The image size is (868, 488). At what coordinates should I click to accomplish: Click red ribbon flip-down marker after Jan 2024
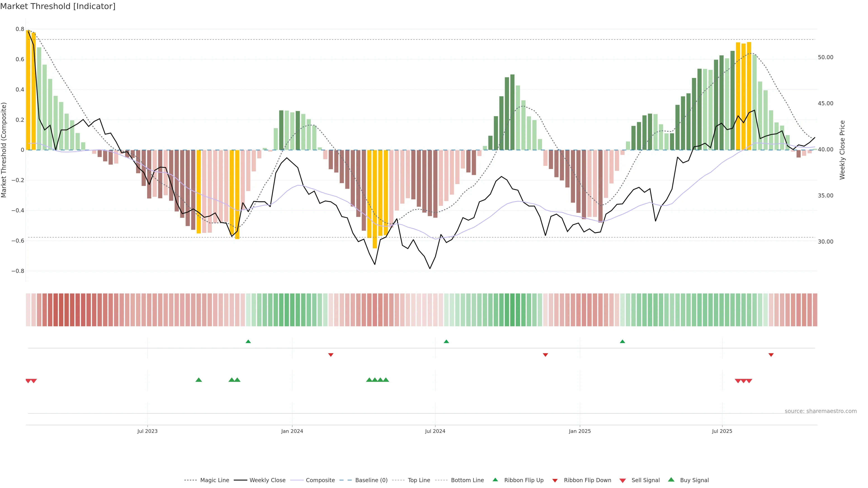[331, 355]
